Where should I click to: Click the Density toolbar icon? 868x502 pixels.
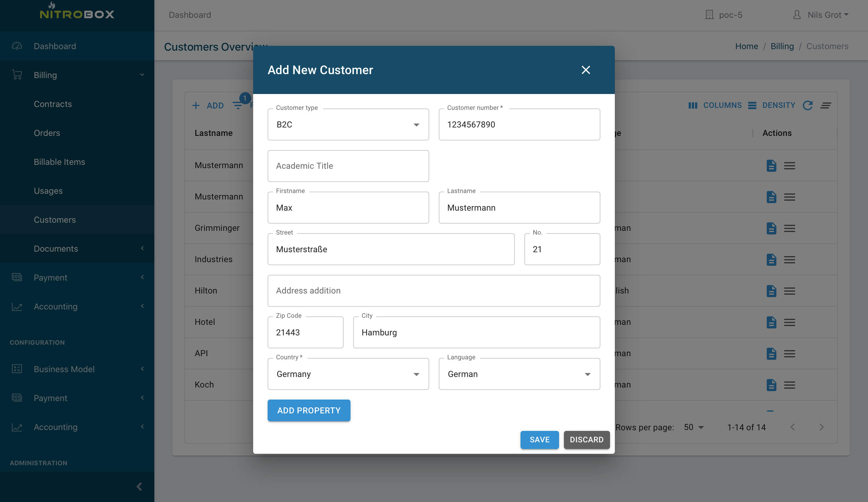752,105
